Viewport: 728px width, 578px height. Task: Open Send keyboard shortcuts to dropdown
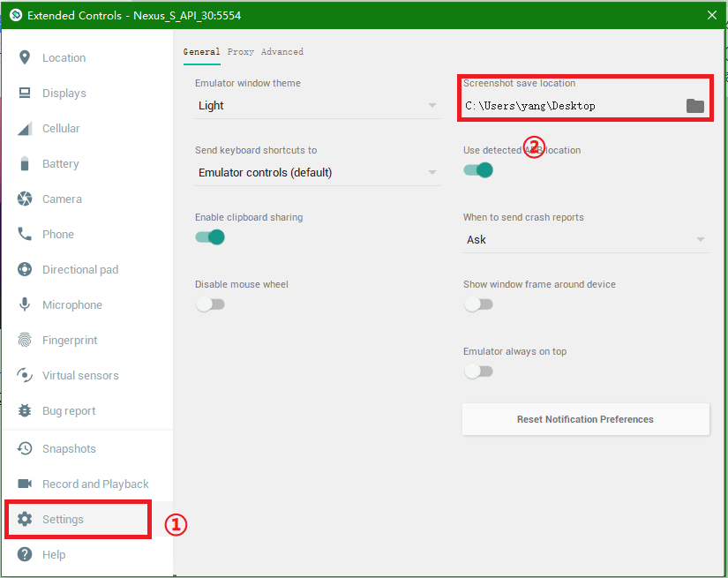(318, 173)
